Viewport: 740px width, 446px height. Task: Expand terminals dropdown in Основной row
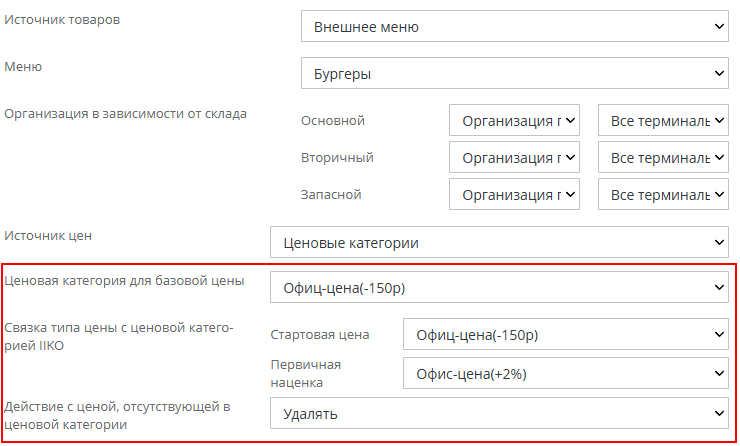tap(662, 121)
